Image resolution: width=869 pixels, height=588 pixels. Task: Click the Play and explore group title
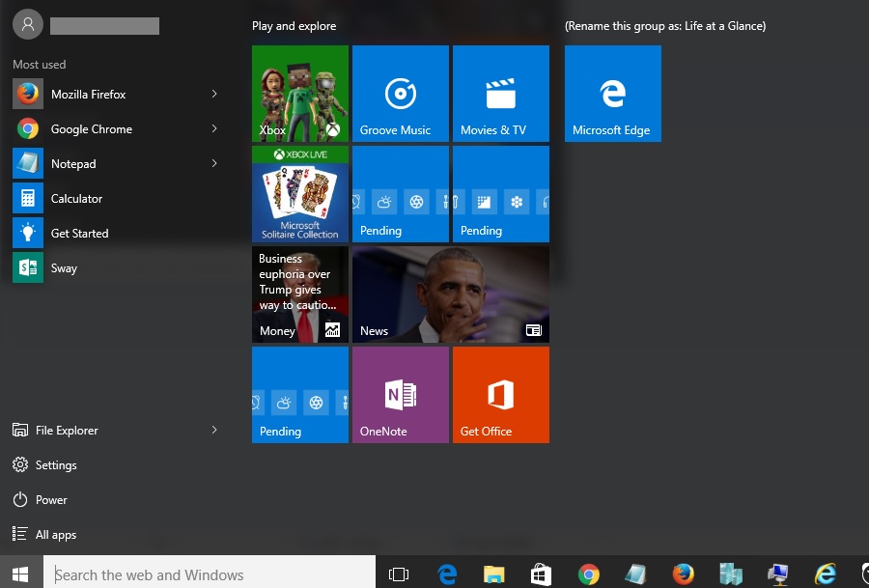pyautogui.click(x=294, y=26)
